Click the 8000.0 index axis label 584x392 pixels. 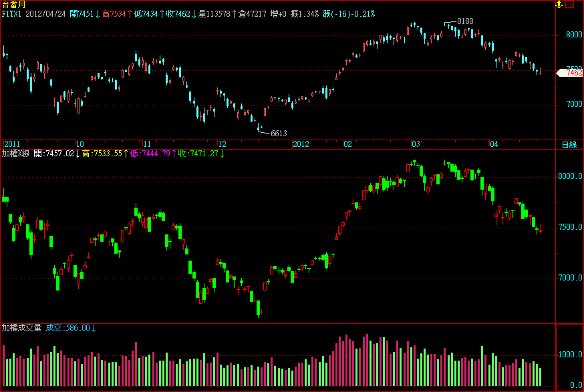coord(570,176)
